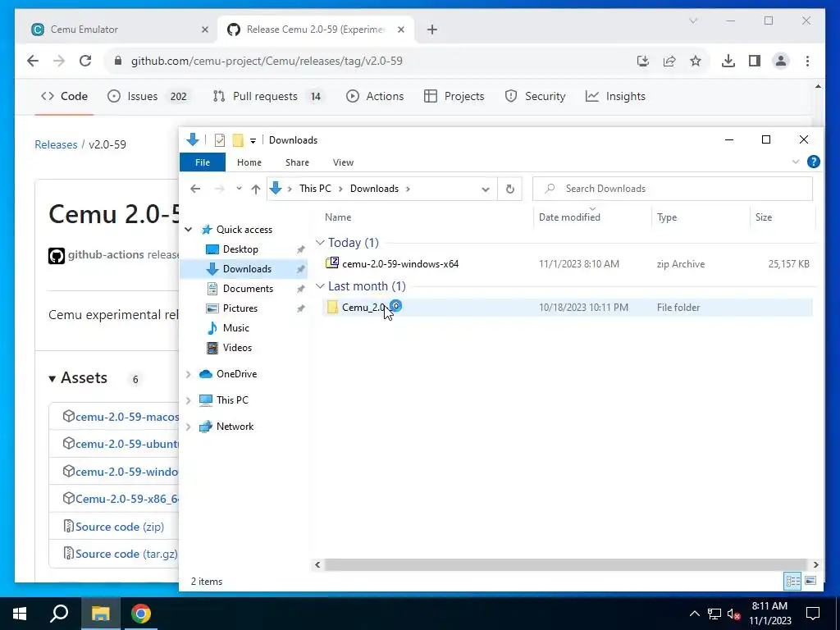Image resolution: width=840 pixels, height=630 pixels.
Task: Click the New folder quick access toolbar icon
Action: pos(238,140)
